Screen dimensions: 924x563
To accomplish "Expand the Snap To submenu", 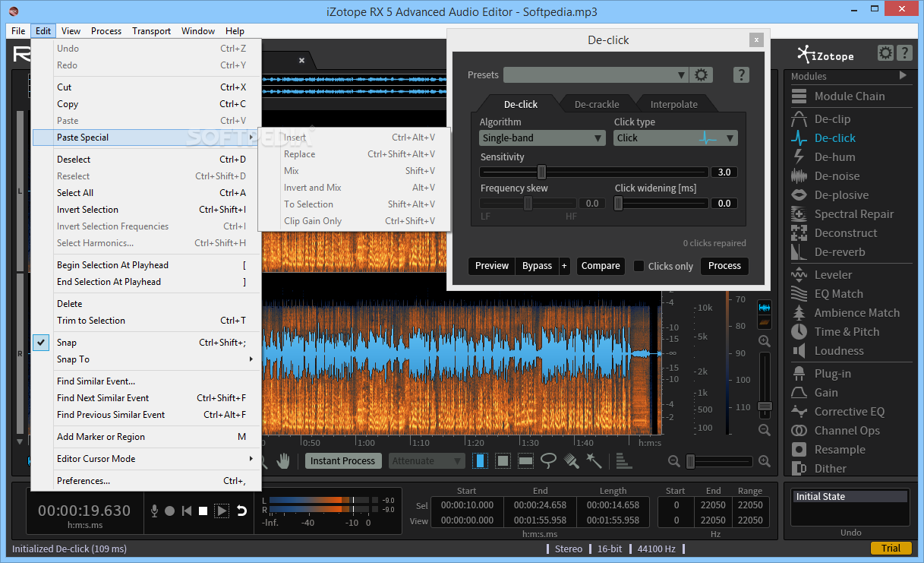I will (147, 359).
